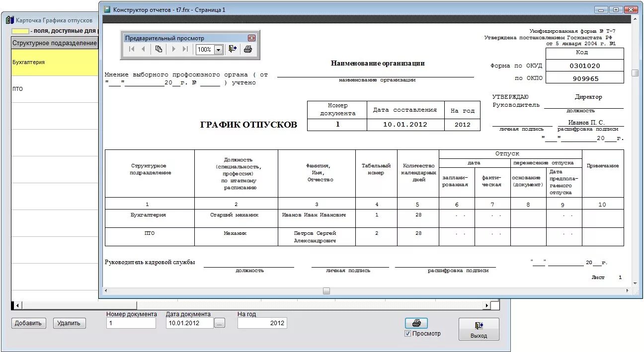Click Иванов П. С. signature name

pos(587,122)
